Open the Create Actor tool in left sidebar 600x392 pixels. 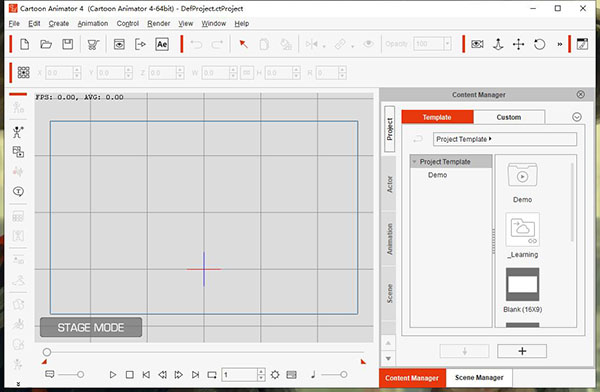tap(18, 132)
